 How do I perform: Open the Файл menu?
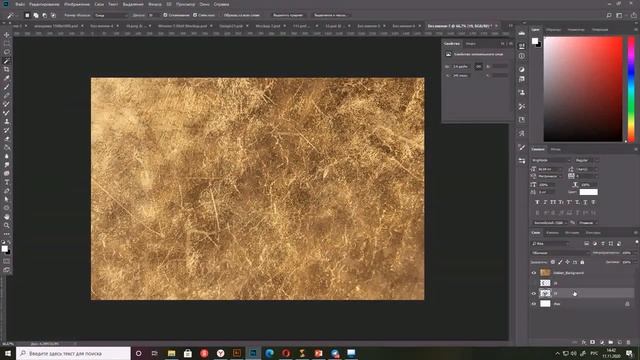tap(20, 4)
